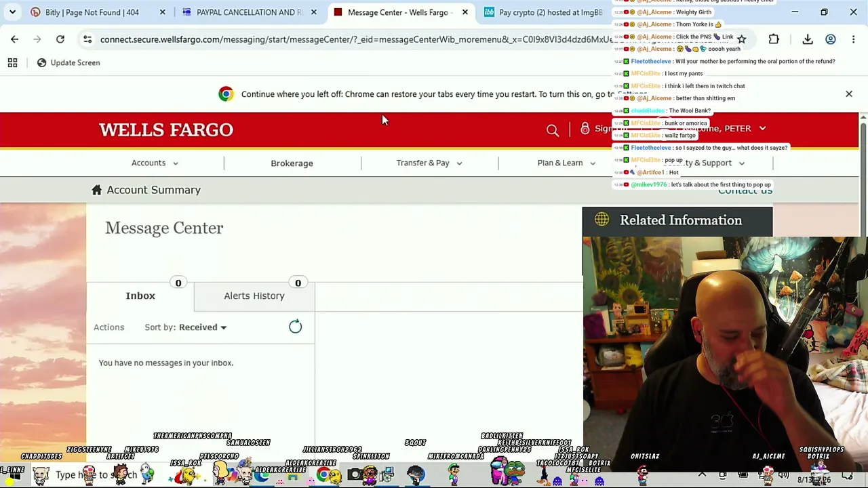Open the Chrome downloads panel

tap(808, 39)
